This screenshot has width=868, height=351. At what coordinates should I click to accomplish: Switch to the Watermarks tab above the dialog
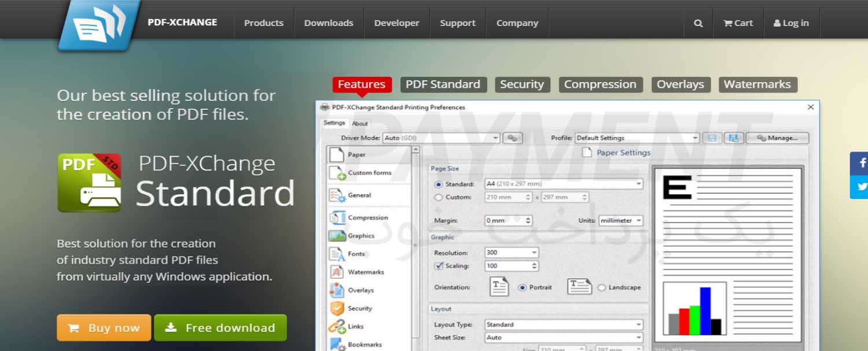click(757, 84)
